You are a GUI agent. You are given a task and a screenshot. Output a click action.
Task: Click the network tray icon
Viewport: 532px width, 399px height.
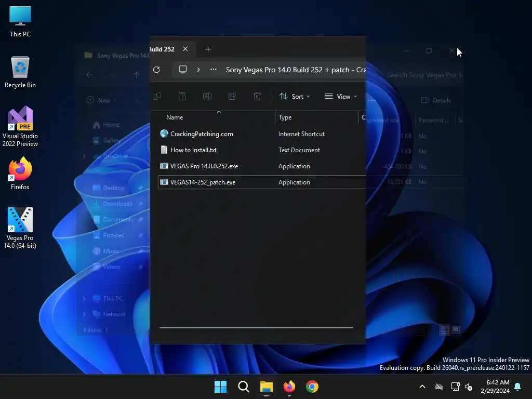click(x=455, y=387)
